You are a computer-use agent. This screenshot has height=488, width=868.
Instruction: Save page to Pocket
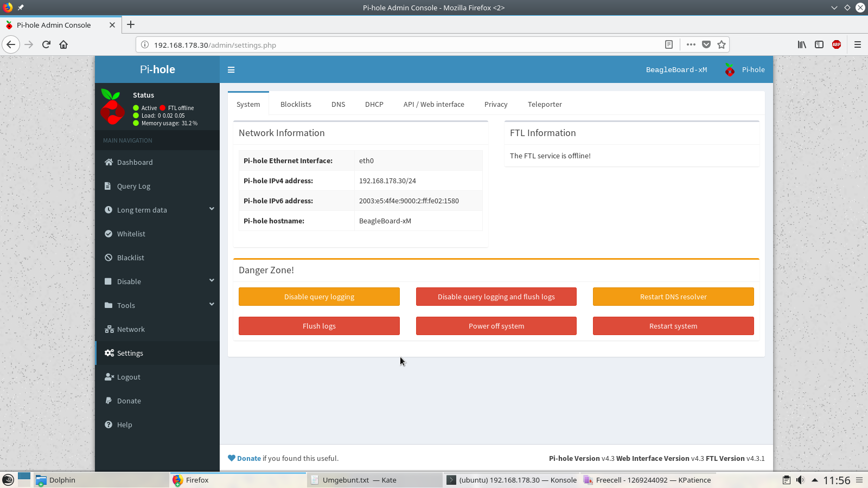(x=706, y=44)
